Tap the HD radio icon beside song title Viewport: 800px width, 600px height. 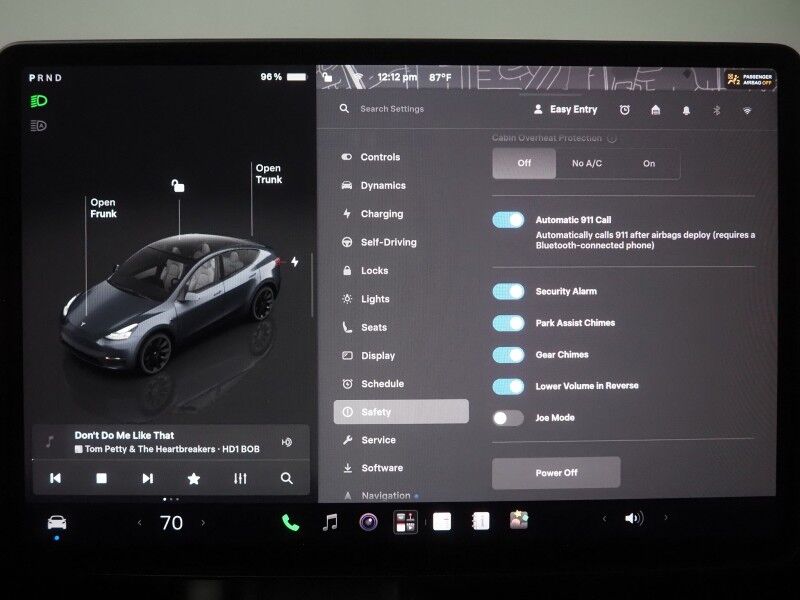[287, 442]
